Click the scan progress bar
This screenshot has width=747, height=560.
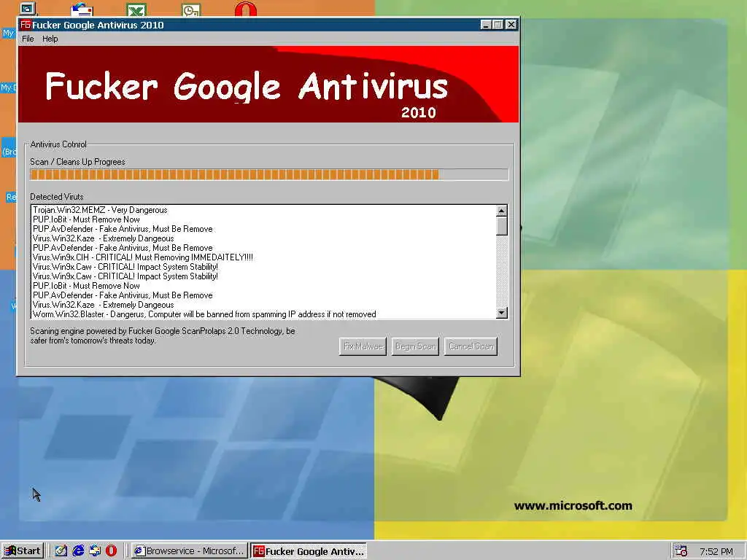tap(269, 174)
